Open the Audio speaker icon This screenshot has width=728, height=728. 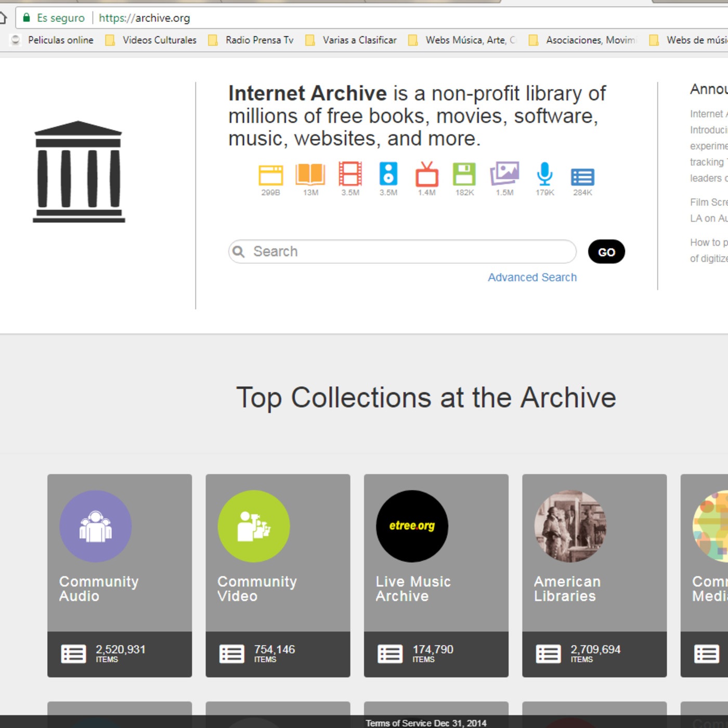[x=388, y=174]
